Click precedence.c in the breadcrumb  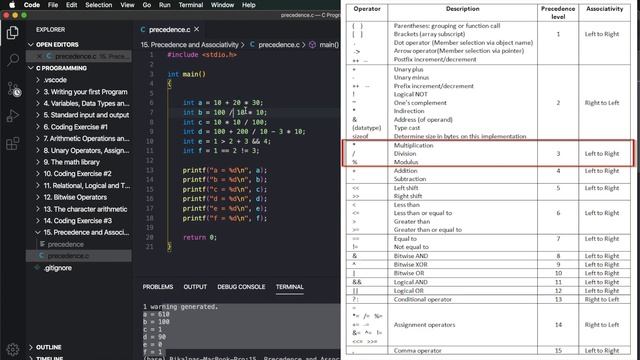(279, 44)
